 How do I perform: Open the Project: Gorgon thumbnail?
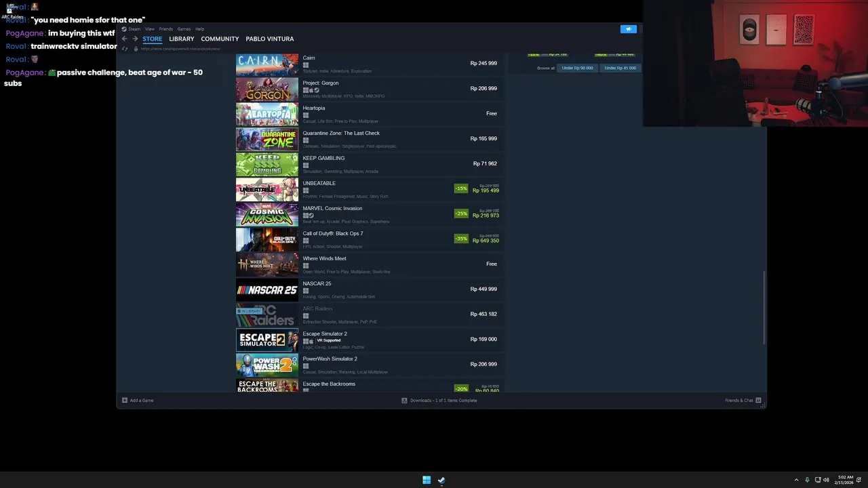coord(267,89)
